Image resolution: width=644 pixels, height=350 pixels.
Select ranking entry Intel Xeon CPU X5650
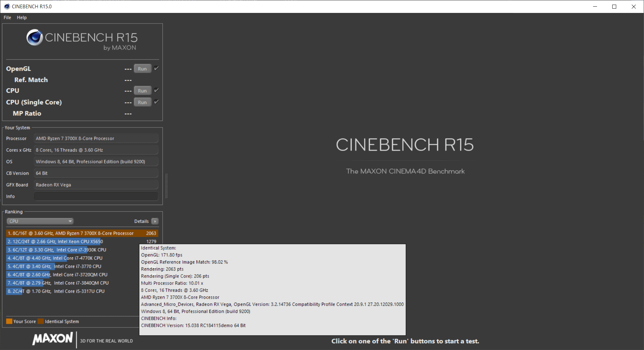[x=82, y=242]
